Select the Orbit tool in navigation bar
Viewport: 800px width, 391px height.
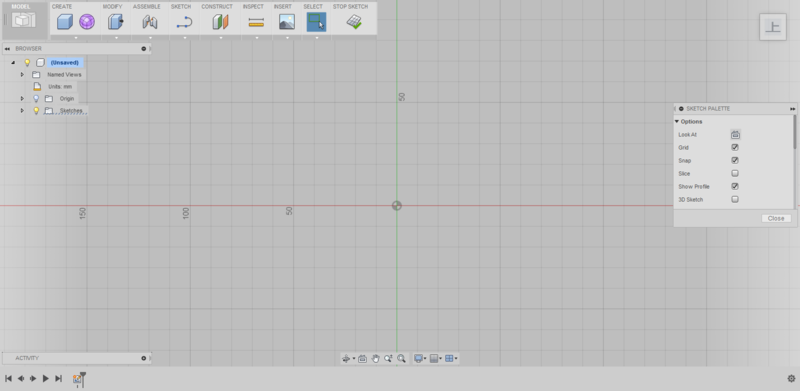coord(346,359)
